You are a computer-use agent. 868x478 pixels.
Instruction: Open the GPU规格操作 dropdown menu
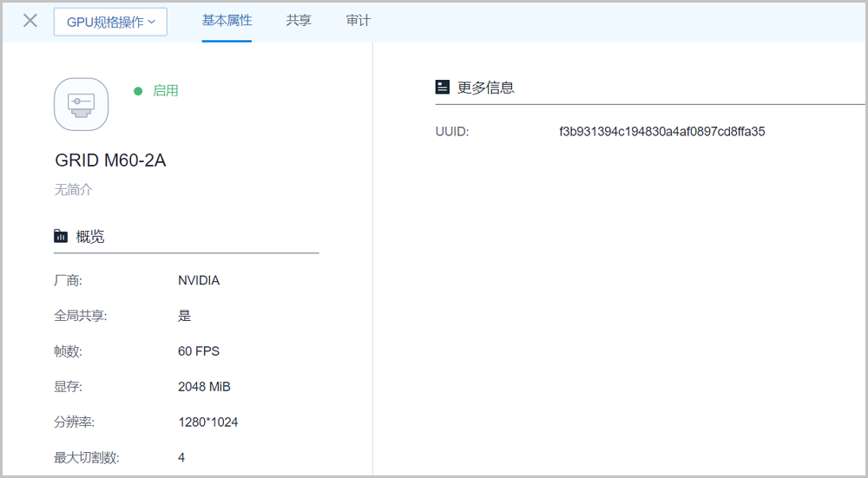pos(110,22)
